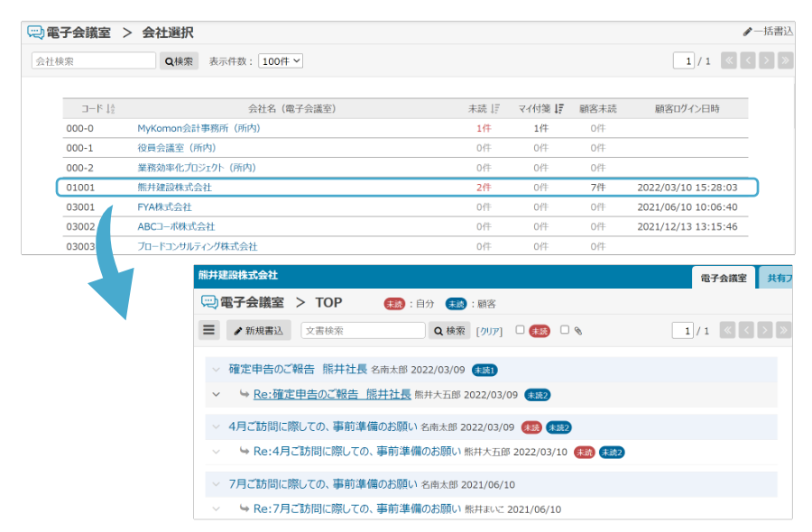Sort by 未読 column sort icon
The width and height of the screenshot is (812, 532).
495,109
